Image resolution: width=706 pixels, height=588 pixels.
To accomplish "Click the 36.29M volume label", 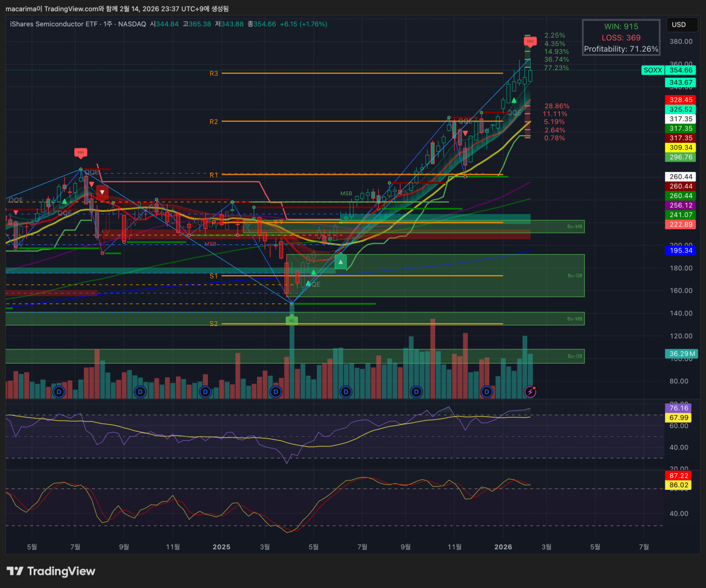I will click(x=682, y=354).
